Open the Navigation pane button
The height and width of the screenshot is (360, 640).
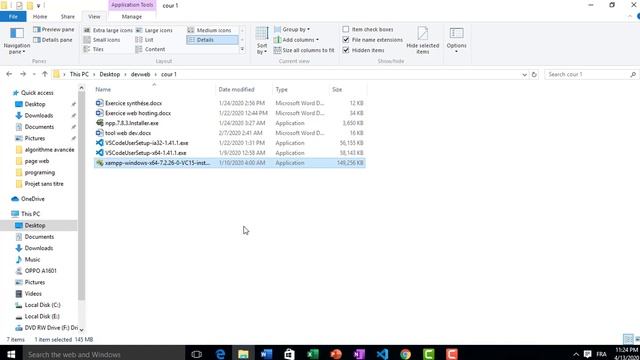[x=17, y=40]
